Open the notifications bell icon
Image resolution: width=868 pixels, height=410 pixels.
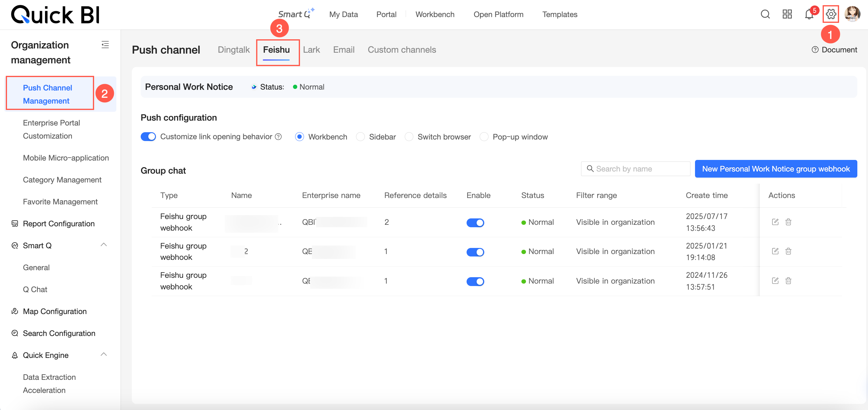click(809, 15)
